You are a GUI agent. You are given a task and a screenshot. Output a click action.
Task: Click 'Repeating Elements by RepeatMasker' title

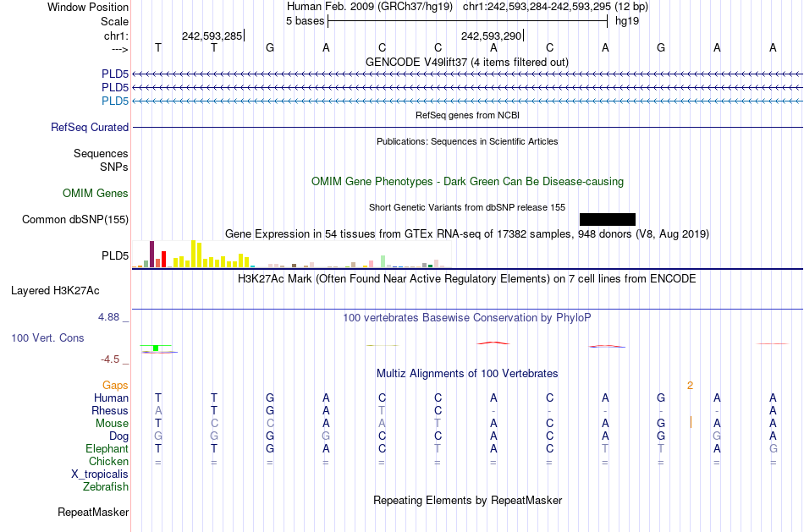[467, 500]
